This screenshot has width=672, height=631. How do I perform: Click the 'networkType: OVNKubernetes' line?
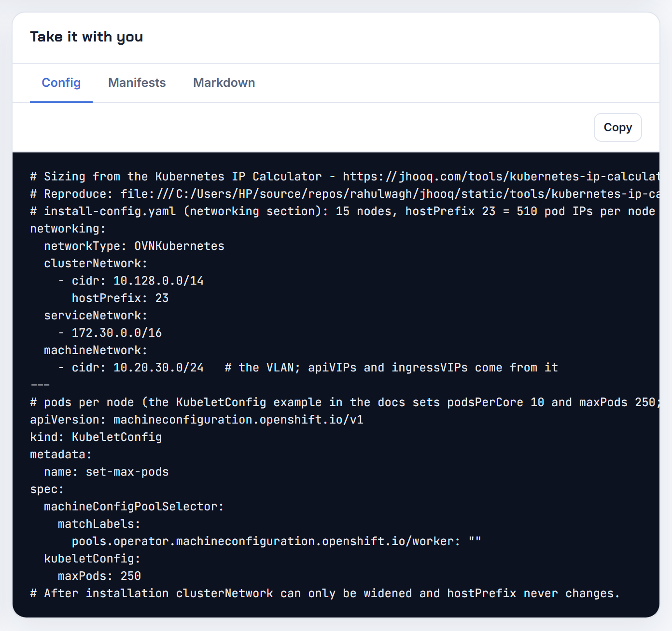134,246
